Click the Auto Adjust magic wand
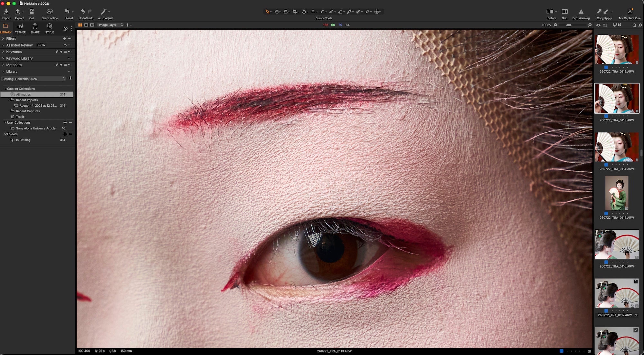This screenshot has height=355, width=644. point(104,12)
